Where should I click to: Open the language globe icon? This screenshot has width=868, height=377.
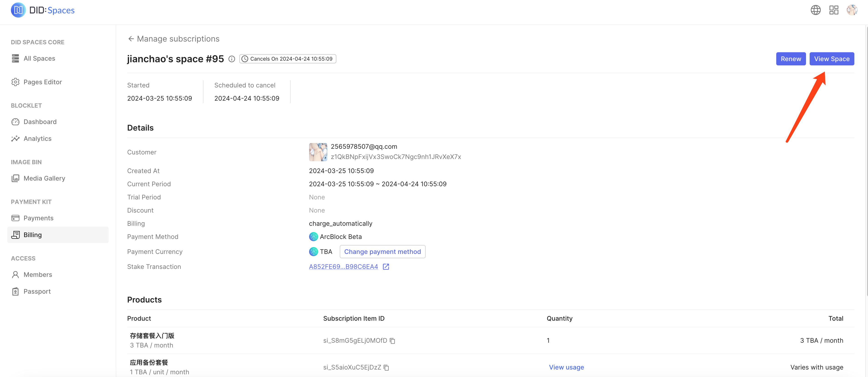(x=816, y=10)
